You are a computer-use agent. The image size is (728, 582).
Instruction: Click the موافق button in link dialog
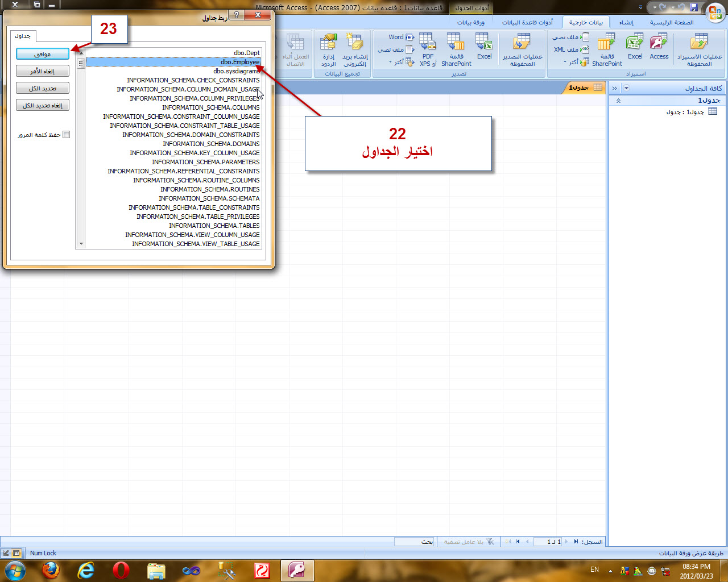43,54
